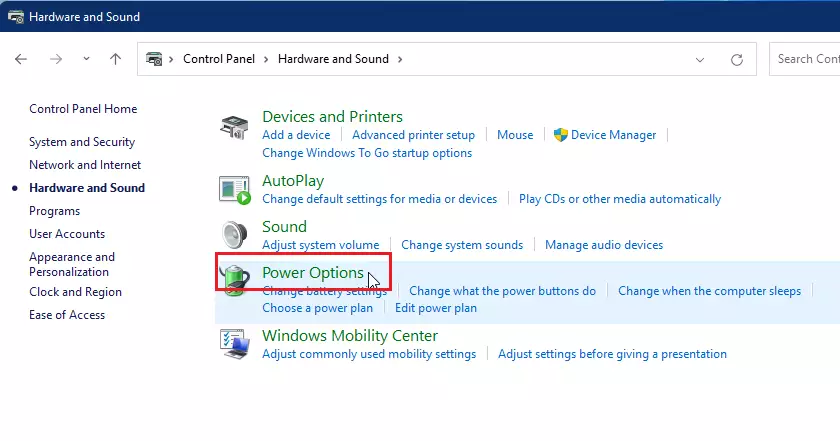The width and height of the screenshot is (840, 441).
Task: Click the Search Control Panel field
Action: pos(804,59)
